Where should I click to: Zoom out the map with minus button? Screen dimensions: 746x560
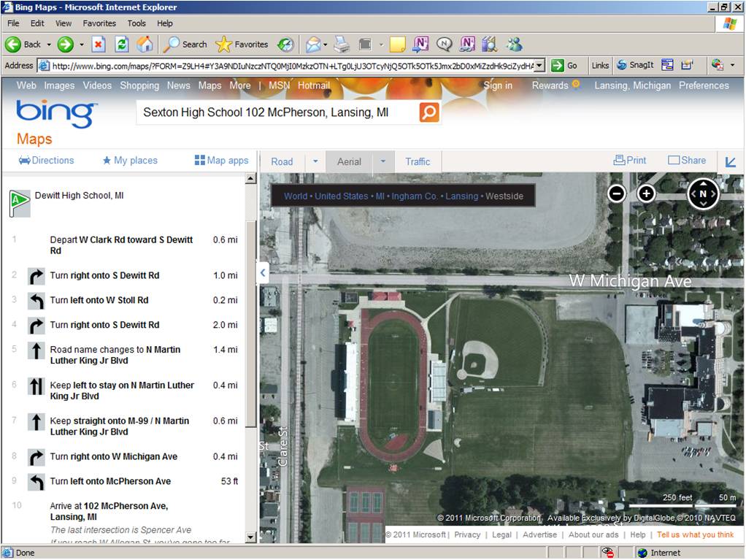[617, 193]
